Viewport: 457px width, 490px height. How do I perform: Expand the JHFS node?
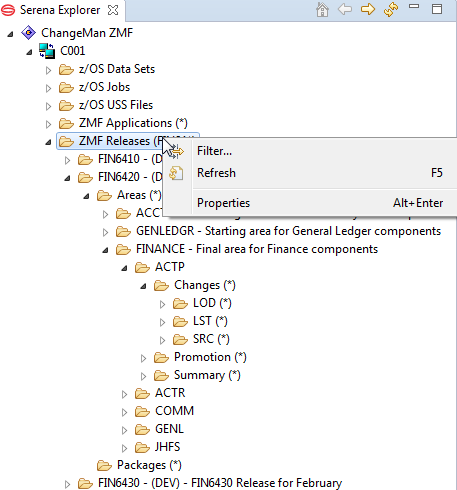pyautogui.click(x=124, y=448)
